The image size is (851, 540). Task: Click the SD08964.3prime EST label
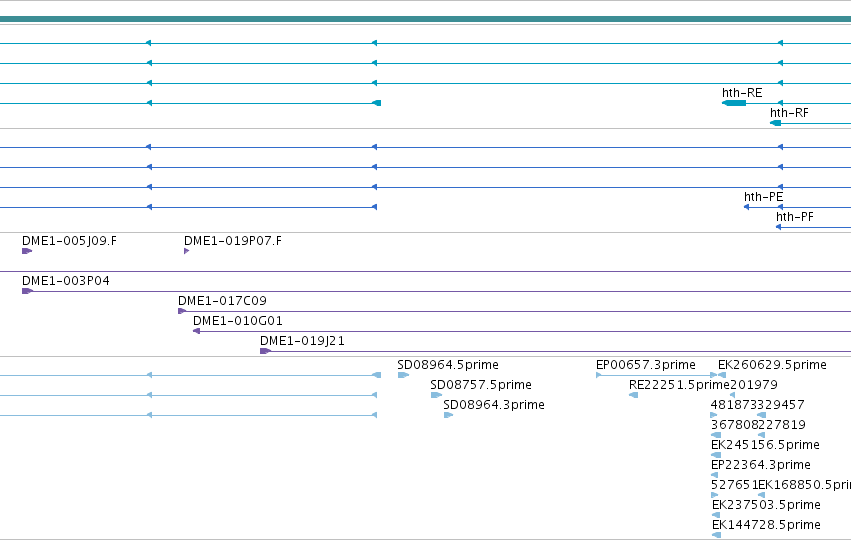pyautogui.click(x=494, y=404)
